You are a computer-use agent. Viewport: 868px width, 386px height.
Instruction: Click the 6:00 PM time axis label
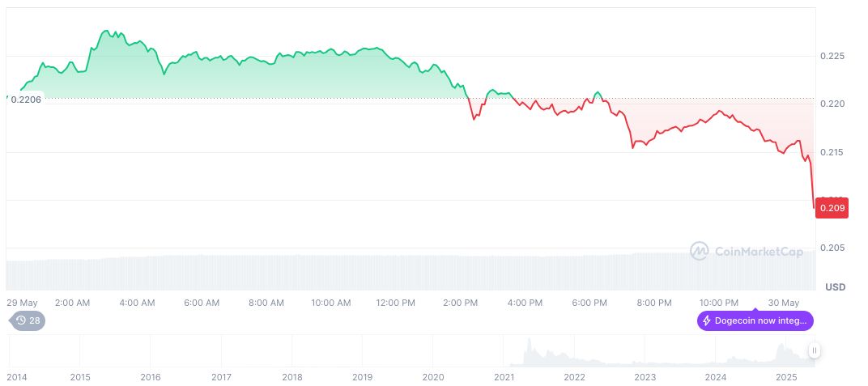[x=589, y=303]
